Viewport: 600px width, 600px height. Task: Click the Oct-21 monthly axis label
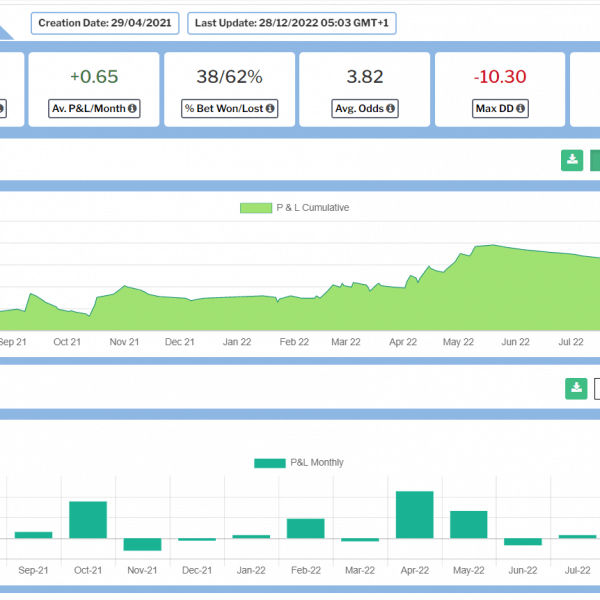pyautogui.click(x=88, y=570)
